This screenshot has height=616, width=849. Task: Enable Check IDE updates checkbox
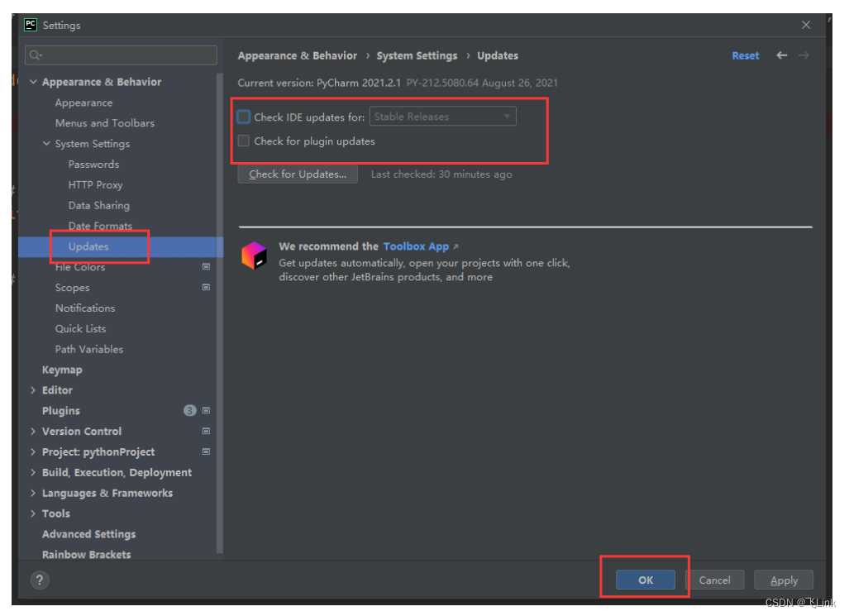[244, 117]
